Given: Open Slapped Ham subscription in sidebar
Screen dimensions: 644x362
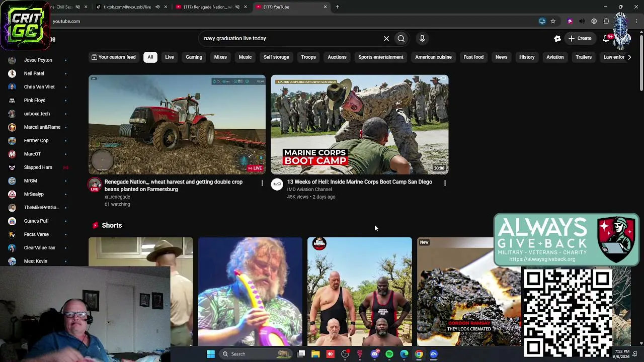Looking at the screenshot, I should 38,167.
